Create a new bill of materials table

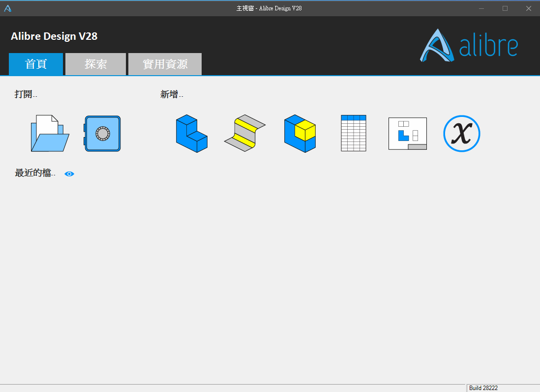pyautogui.click(x=353, y=133)
